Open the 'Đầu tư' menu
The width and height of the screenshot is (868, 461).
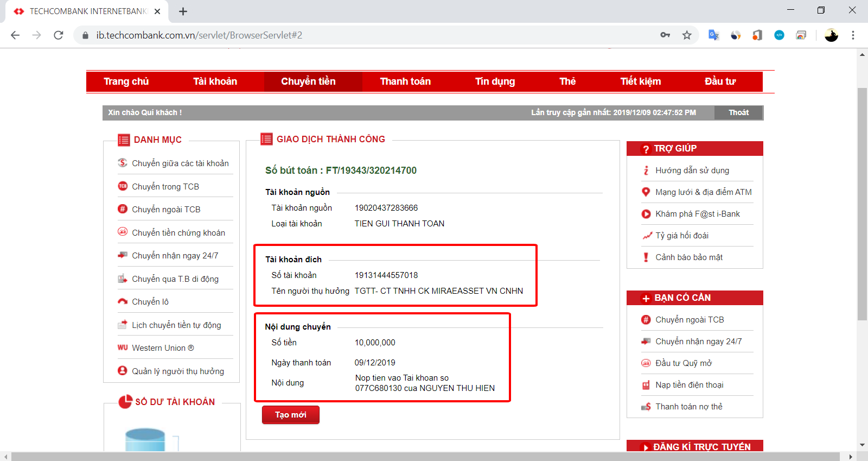[x=720, y=81]
